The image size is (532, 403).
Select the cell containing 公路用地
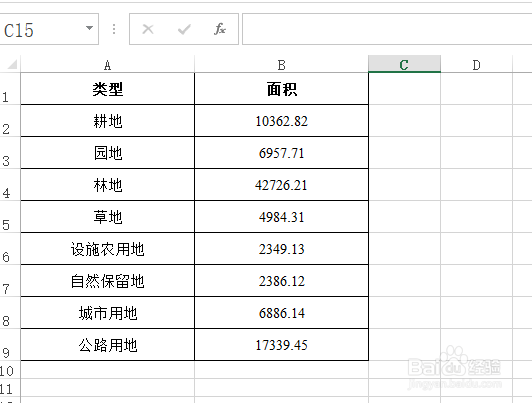(x=108, y=345)
